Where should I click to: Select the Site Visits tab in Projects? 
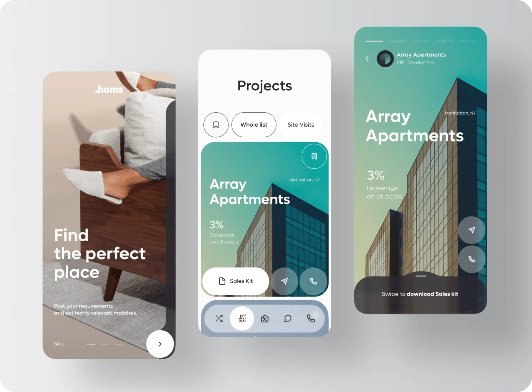pyautogui.click(x=301, y=125)
